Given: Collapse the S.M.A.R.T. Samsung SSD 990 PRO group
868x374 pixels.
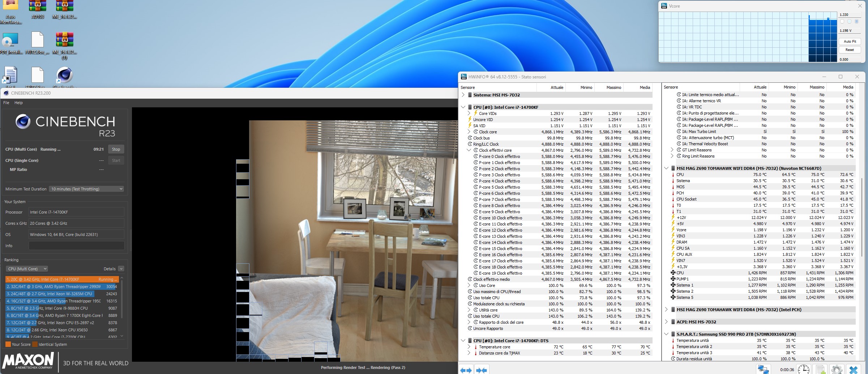Looking at the screenshot, I should (666, 334).
